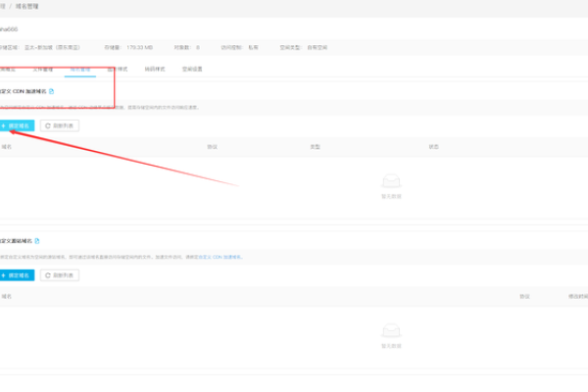This screenshot has width=588, height=392.
Task: Go to the 转码样式 tab
Action: [154, 70]
